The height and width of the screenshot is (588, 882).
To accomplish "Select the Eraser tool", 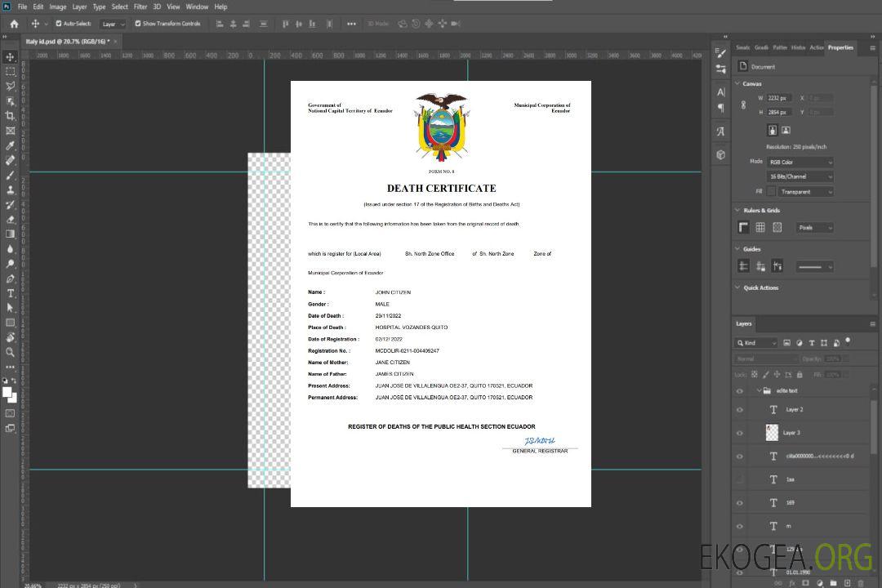I will coord(10,220).
